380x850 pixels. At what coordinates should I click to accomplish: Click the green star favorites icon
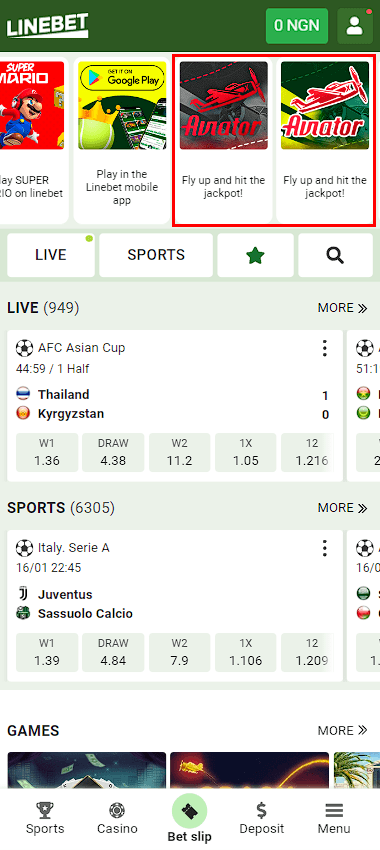255,255
